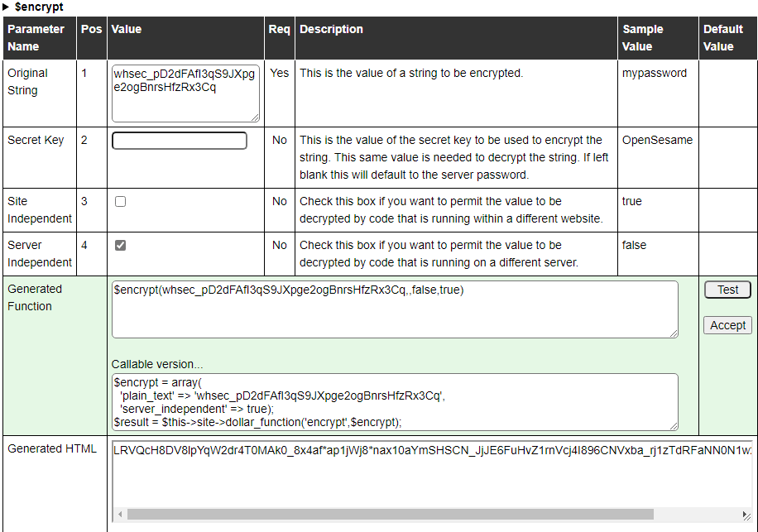Collapse the $encrypt section triangle

[x=7, y=7]
